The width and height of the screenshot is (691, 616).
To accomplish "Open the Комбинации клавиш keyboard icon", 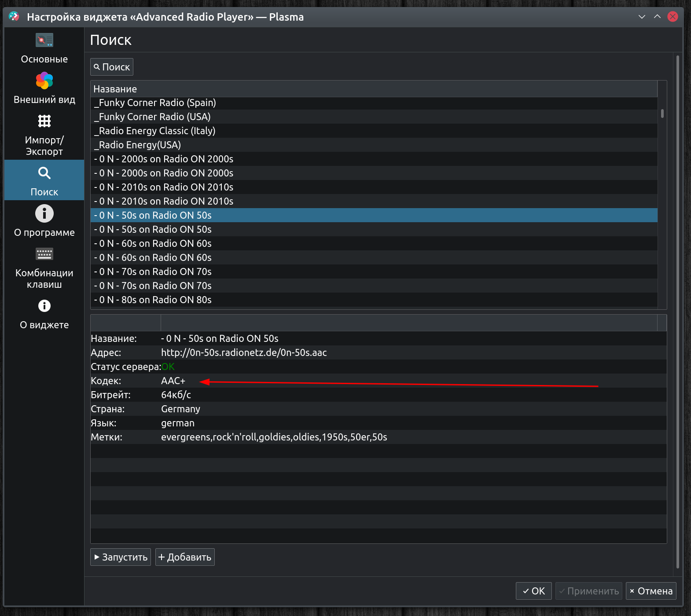I will click(44, 254).
